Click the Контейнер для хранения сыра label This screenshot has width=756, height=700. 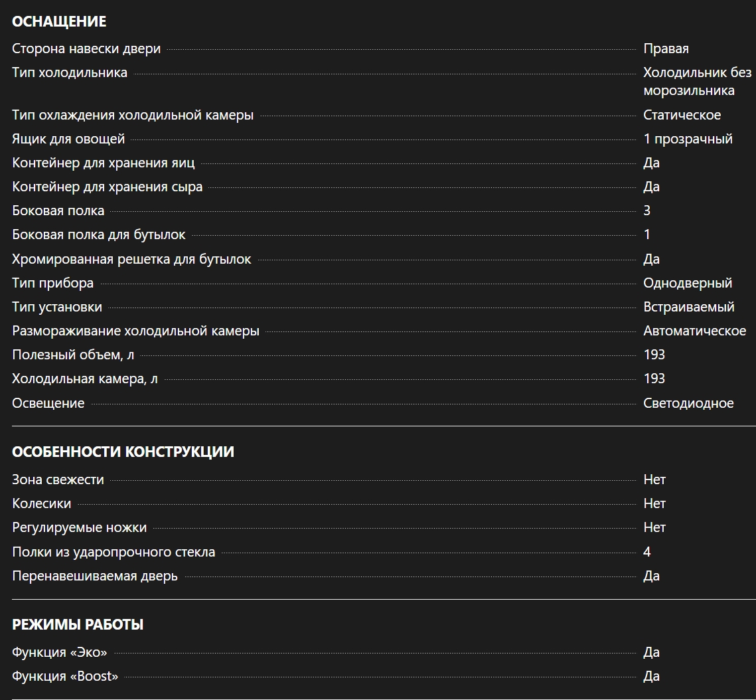point(108,187)
